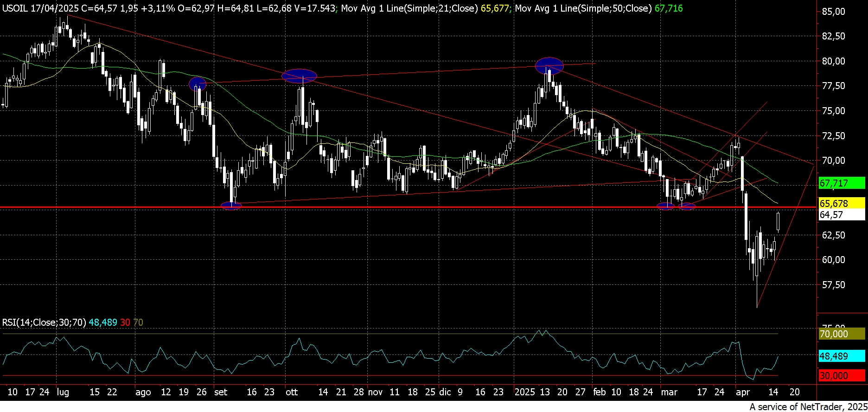Click the 'feb' month label on time axis
The image size is (868, 412).
[x=599, y=392]
